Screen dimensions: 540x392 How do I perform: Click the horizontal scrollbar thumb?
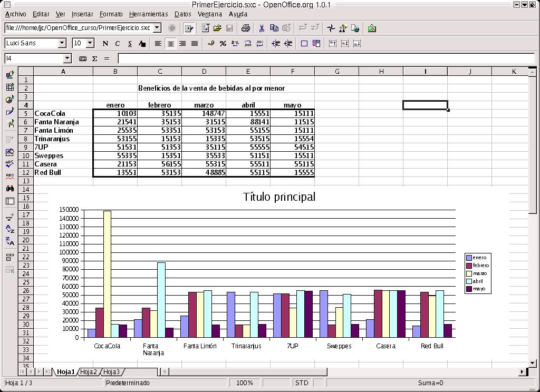(x=248, y=371)
